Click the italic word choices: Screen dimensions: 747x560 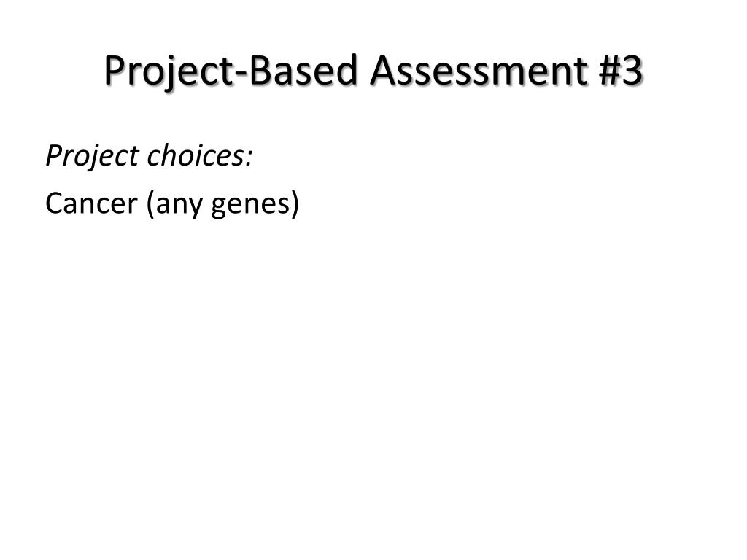tap(200, 155)
